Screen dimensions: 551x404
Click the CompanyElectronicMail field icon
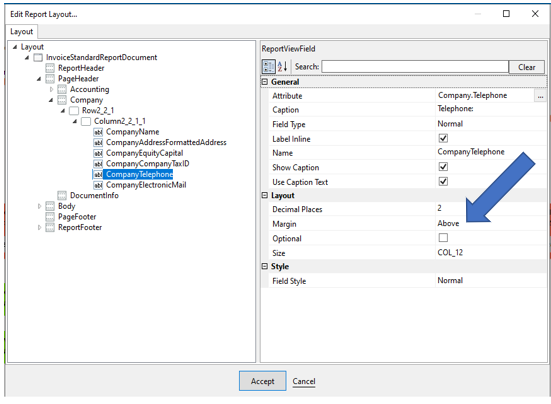click(x=98, y=185)
